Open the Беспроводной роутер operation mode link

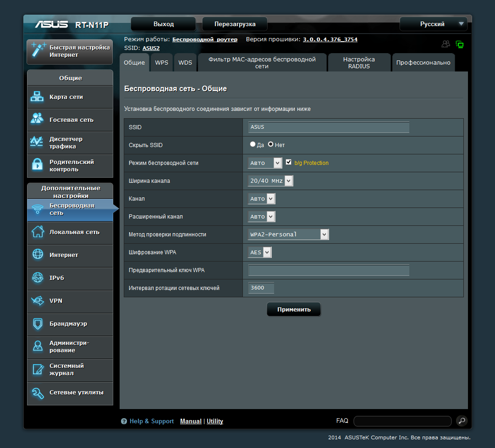point(205,39)
